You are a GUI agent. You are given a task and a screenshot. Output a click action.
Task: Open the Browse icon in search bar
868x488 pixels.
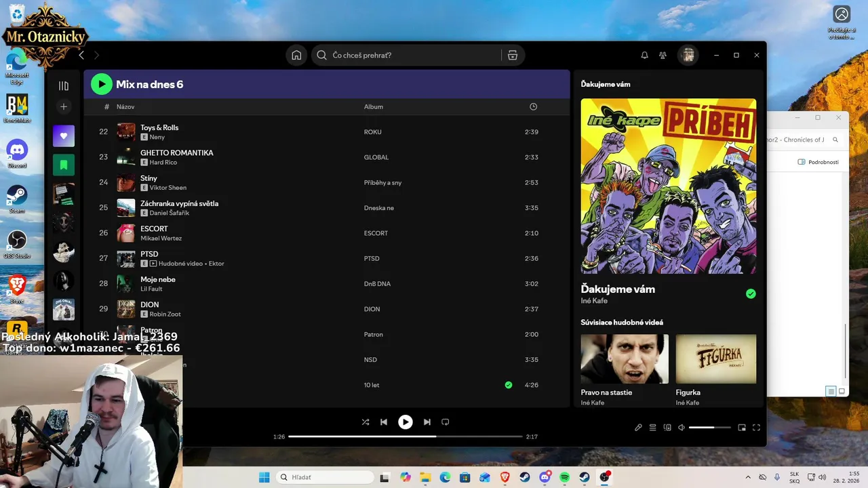tap(513, 56)
